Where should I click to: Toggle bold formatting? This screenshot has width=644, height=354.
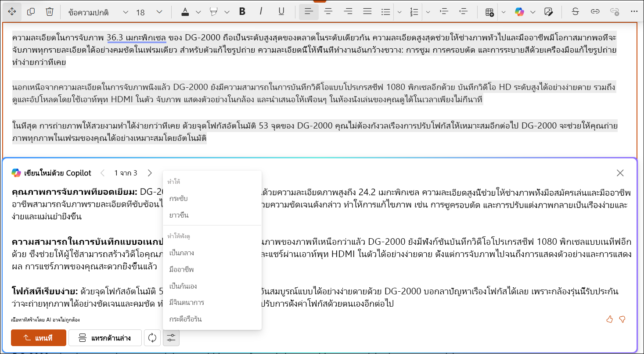[242, 12]
